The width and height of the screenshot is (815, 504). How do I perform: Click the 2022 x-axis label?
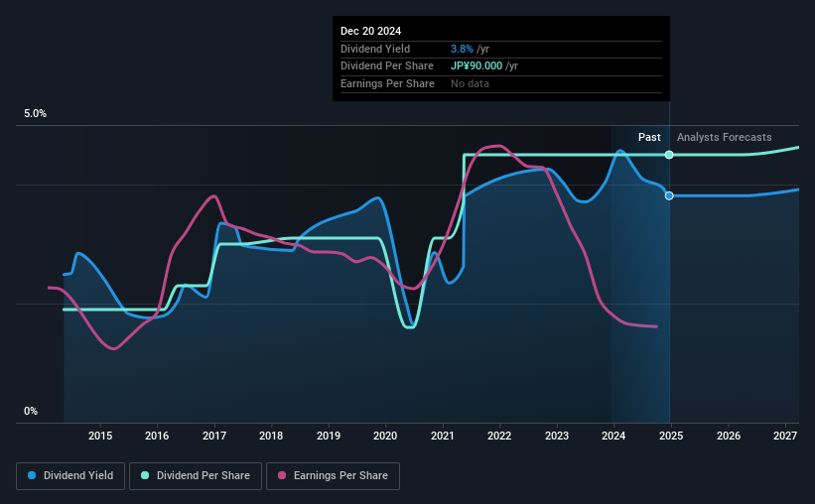[499, 436]
